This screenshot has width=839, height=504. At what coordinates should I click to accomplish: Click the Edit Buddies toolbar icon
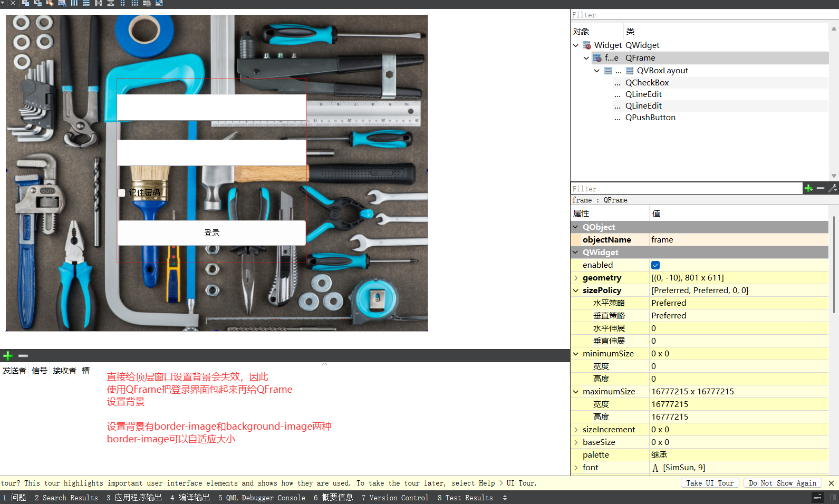pyautogui.click(x=50, y=3)
